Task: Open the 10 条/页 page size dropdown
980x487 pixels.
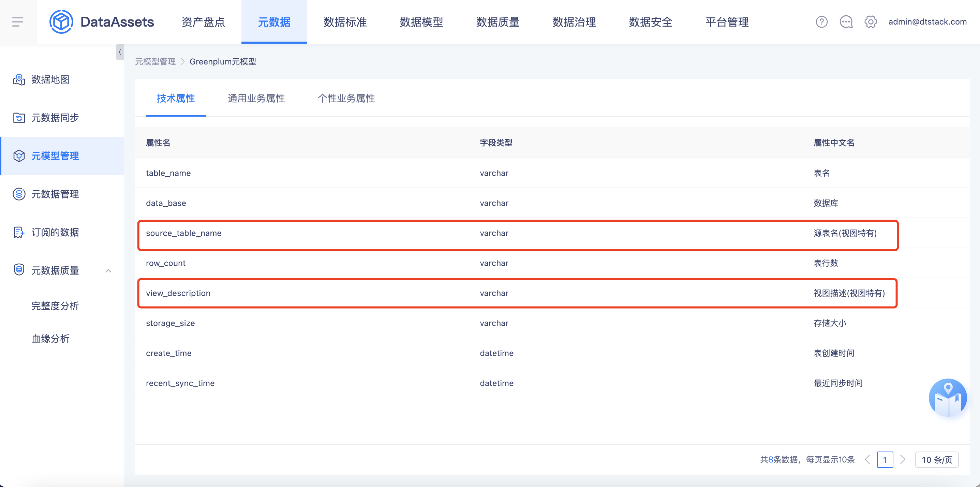Action: pyautogui.click(x=936, y=460)
